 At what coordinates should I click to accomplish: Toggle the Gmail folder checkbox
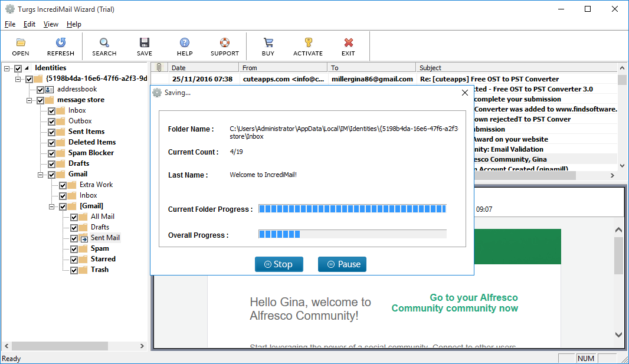pos(52,175)
